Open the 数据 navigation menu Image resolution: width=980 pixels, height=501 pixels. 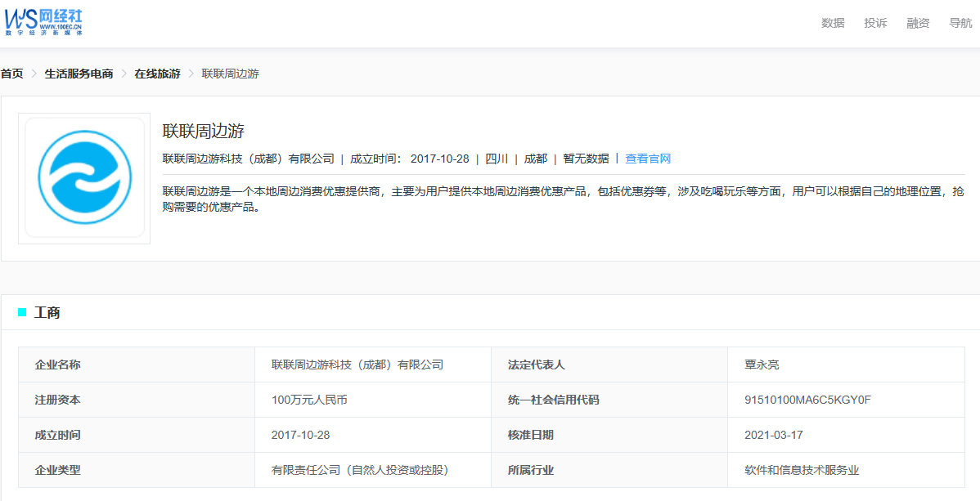[833, 23]
